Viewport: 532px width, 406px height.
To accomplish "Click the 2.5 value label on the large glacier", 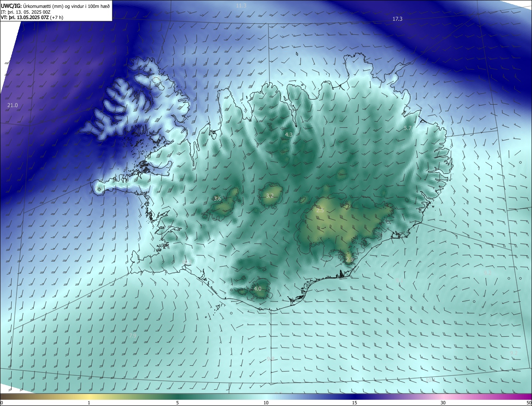I will click(x=320, y=211).
